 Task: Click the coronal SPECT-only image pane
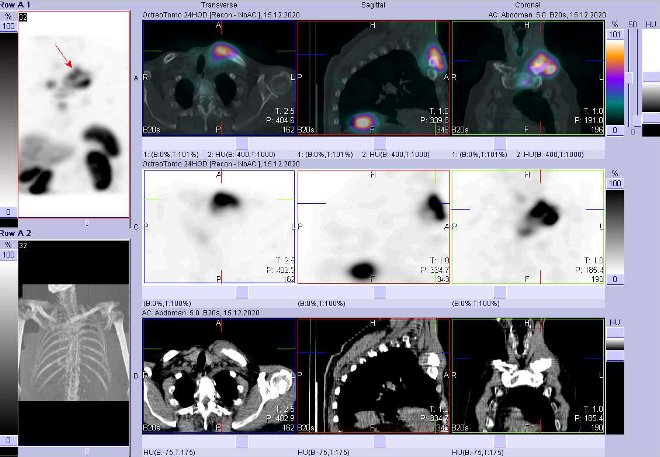(527, 226)
